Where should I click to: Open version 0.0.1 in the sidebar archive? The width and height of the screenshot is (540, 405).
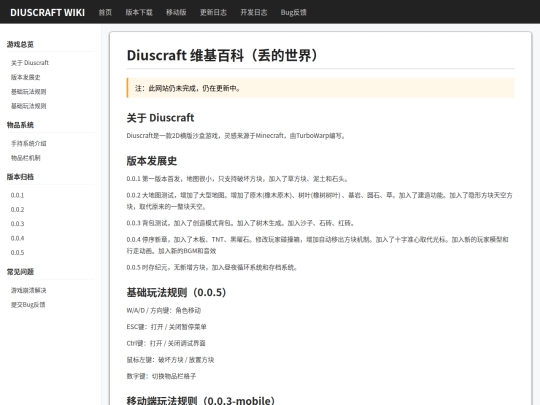pyautogui.click(x=17, y=195)
